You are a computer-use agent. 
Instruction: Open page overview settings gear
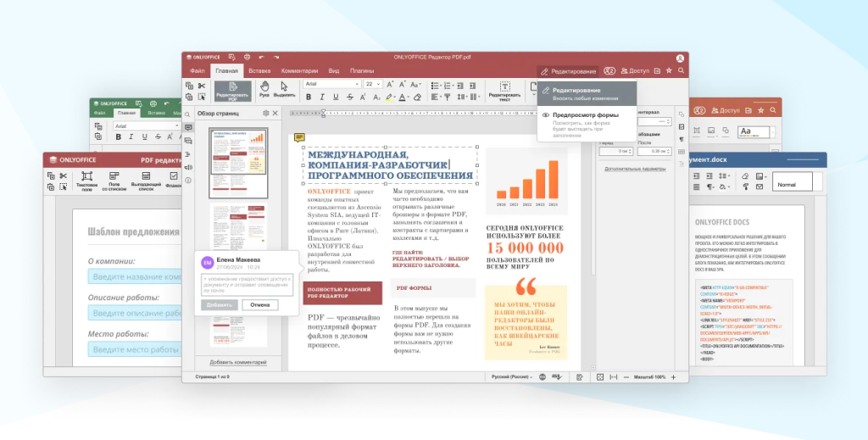[265, 113]
